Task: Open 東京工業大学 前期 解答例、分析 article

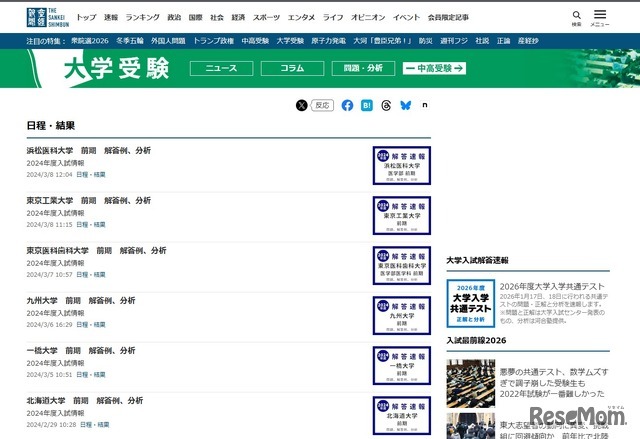Action: [x=89, y=200]
